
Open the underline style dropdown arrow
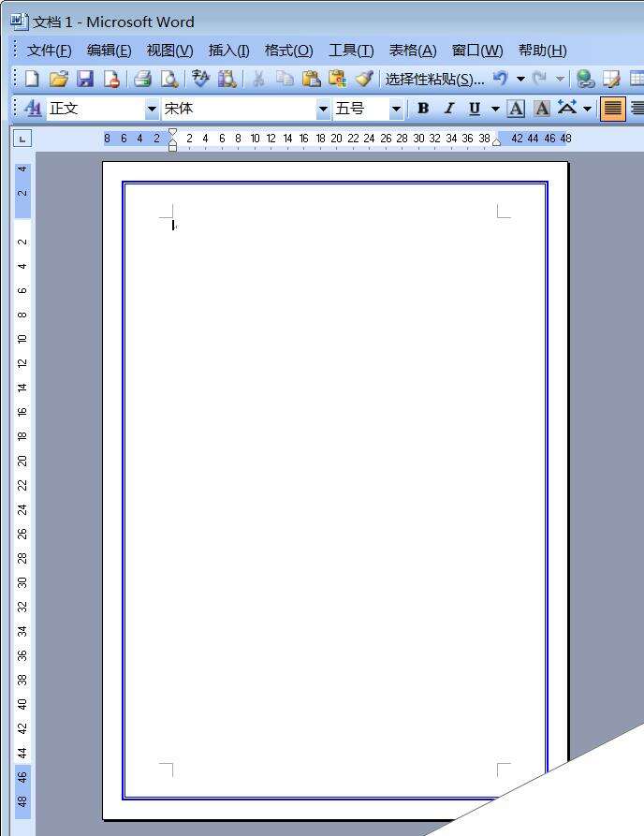pos(495,110)
